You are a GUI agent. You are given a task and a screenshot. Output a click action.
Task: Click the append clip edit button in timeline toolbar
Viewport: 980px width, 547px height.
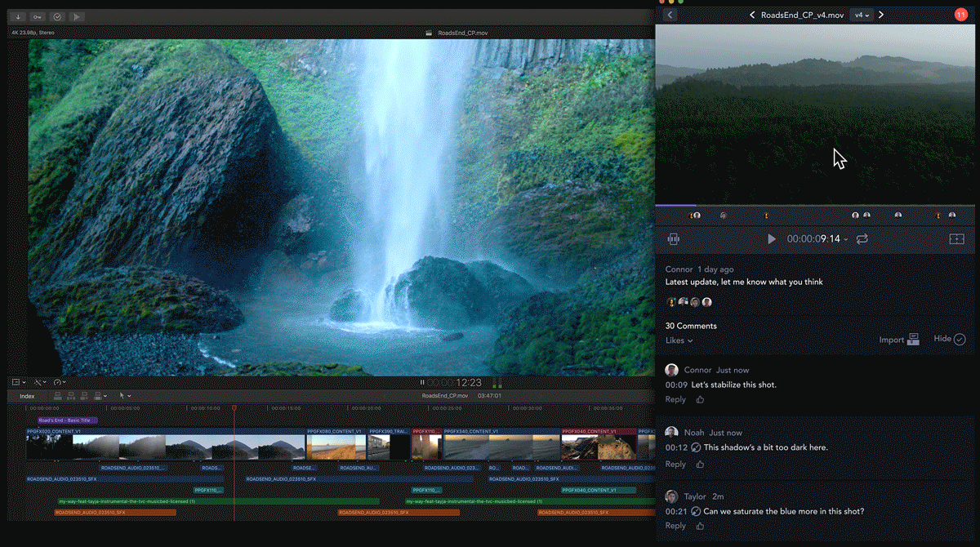(x=84, y=396)
